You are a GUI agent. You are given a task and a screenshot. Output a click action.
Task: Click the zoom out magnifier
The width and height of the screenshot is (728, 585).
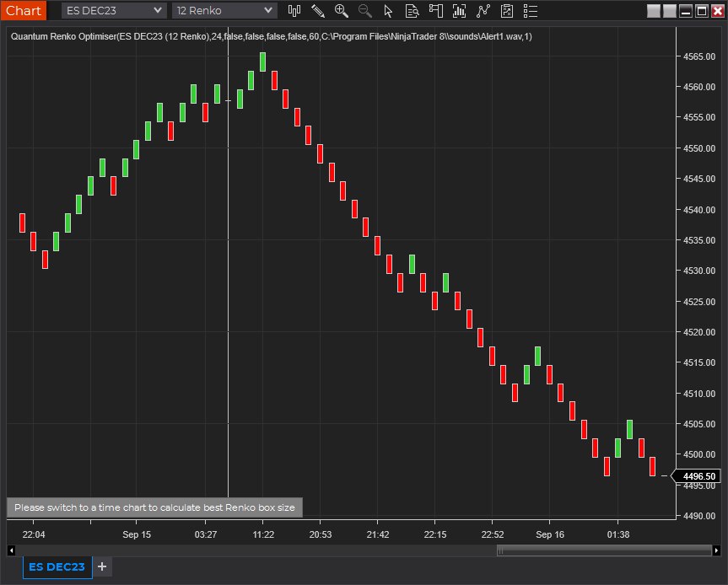point(365,11)
